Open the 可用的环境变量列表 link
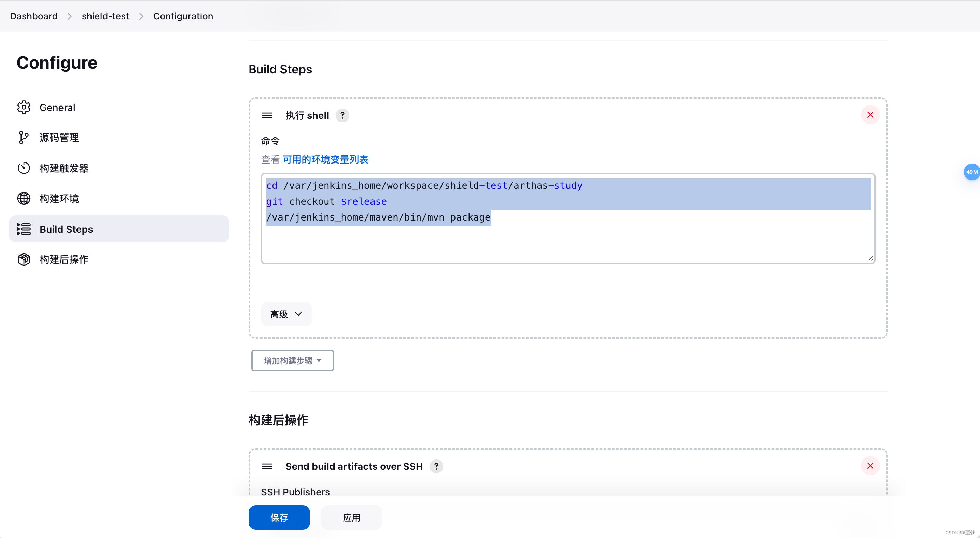 click(x=325, y=159)
